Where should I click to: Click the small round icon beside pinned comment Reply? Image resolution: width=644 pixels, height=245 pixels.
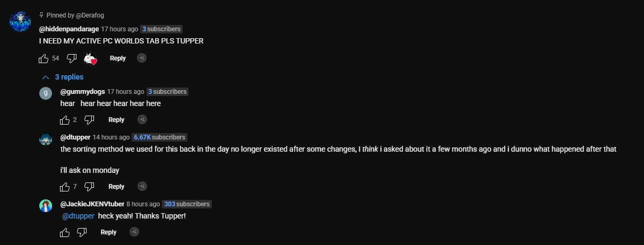(x=142, y=58)
